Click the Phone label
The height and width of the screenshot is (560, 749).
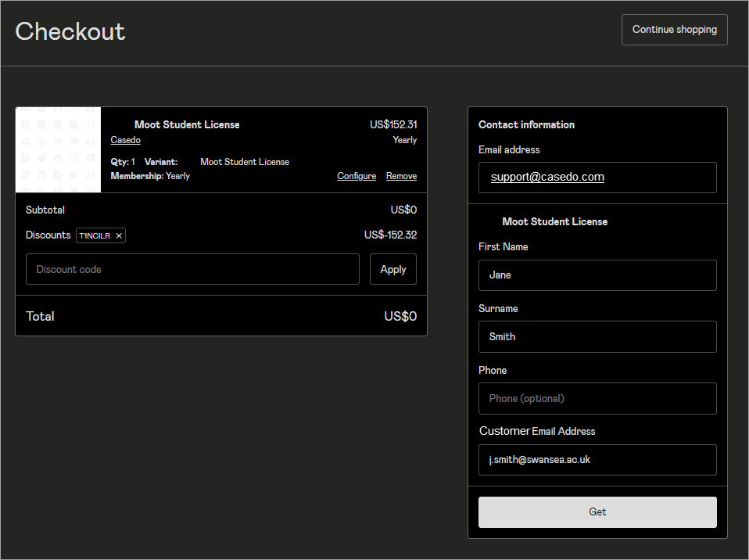pos(493,370)
